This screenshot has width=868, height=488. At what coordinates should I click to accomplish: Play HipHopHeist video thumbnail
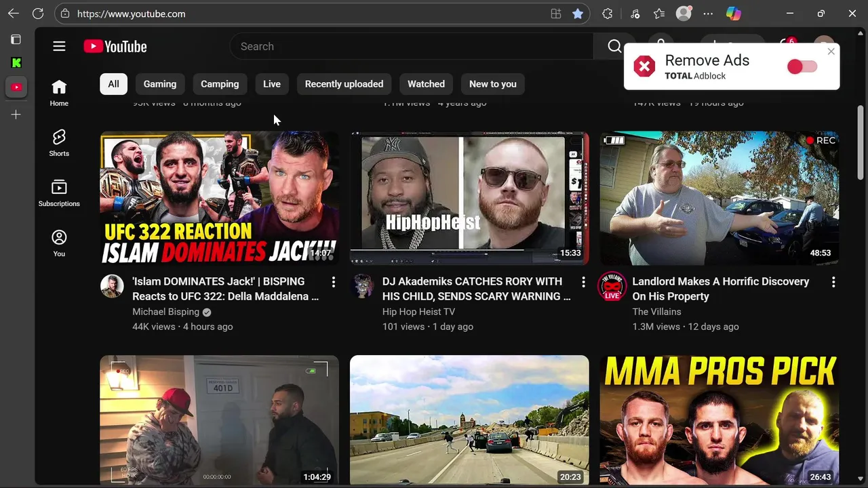[469, 198]
